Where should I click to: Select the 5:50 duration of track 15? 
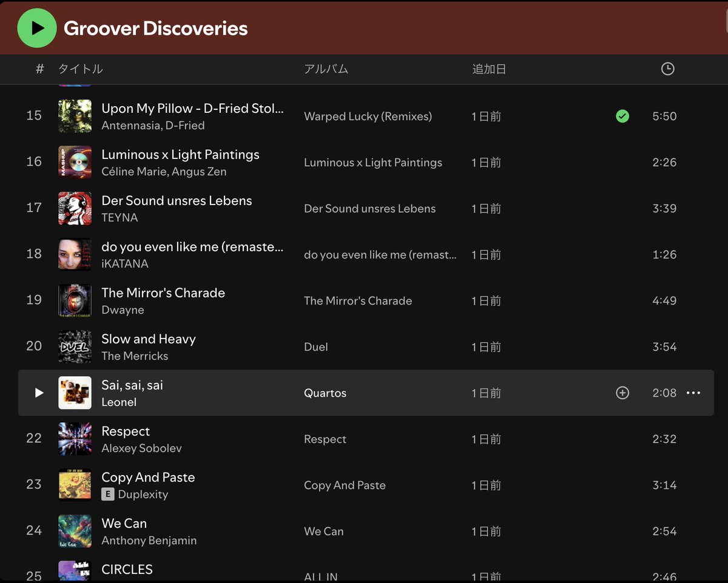(x=664, y=116)
